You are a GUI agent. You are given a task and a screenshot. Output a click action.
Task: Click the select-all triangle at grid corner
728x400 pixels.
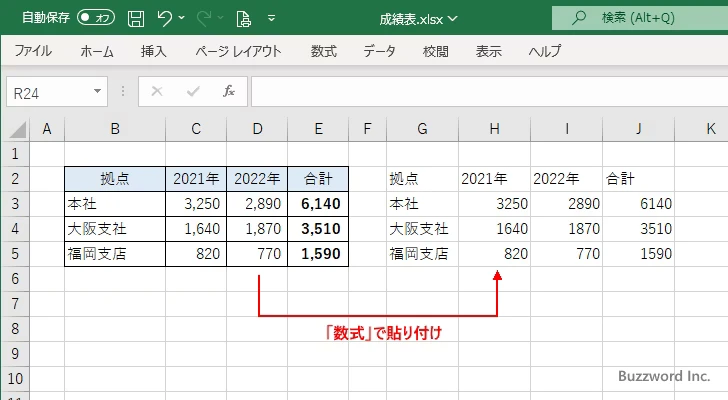click(x=16, y=129)
